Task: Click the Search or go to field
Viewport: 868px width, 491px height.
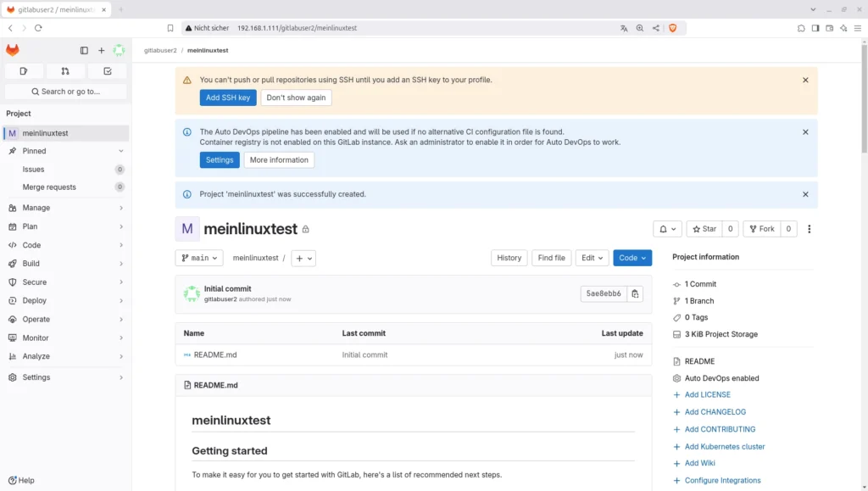Action: click(65, 92)
